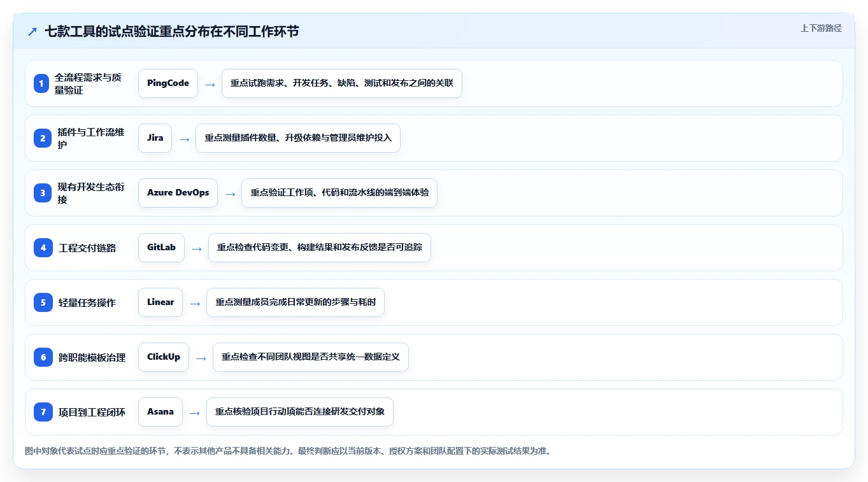Image resolution: width=868 pixels, height=482 pixels.
Task: Open the description 重点核验项目行动项
Action: point(300,412)
